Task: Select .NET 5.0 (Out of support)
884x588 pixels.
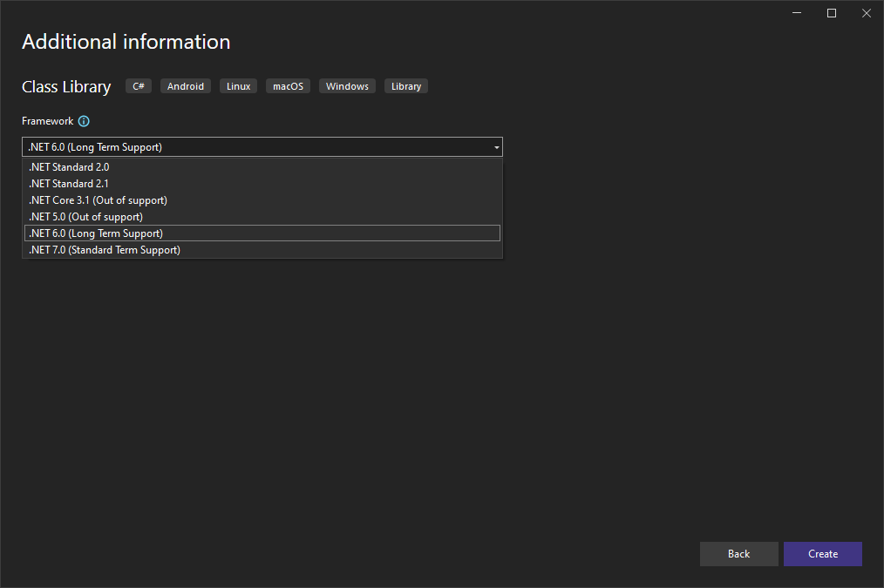Action: click(x=85, y=217)
